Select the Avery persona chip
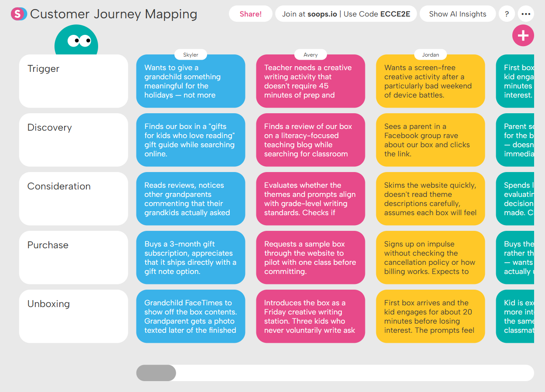545x392 pixels. point(310,54)
